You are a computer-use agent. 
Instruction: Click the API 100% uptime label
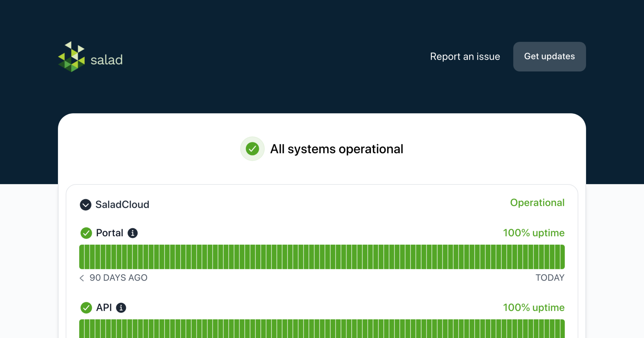533,307
